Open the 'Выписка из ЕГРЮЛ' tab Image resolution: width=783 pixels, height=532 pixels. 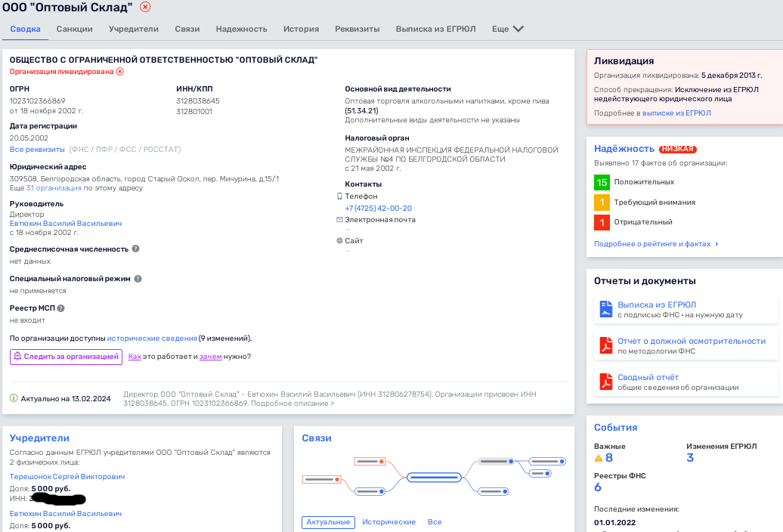point(435,29)
